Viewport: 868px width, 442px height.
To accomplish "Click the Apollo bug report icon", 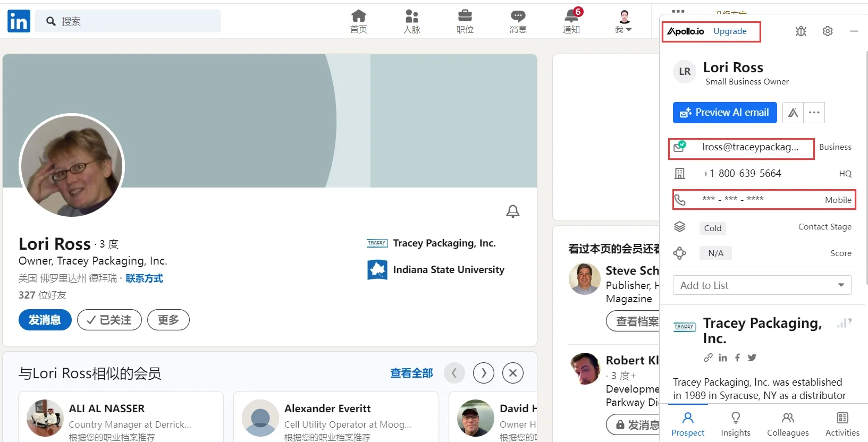I will 801,31.
